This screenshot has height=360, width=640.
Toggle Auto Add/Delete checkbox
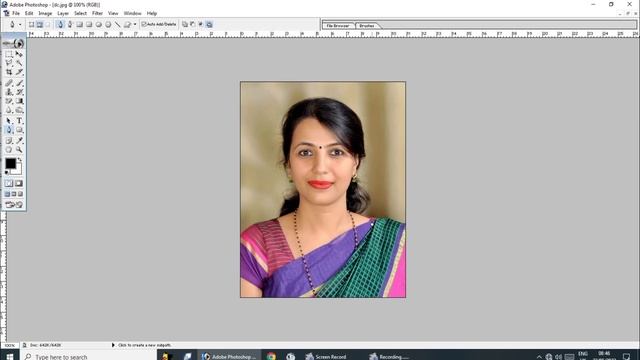pyautogui.click(x=144, y=24)
